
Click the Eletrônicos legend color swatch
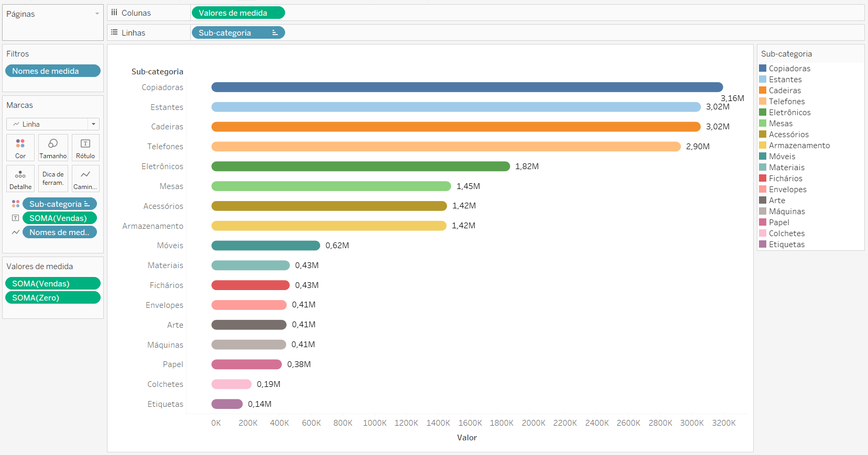763,112
